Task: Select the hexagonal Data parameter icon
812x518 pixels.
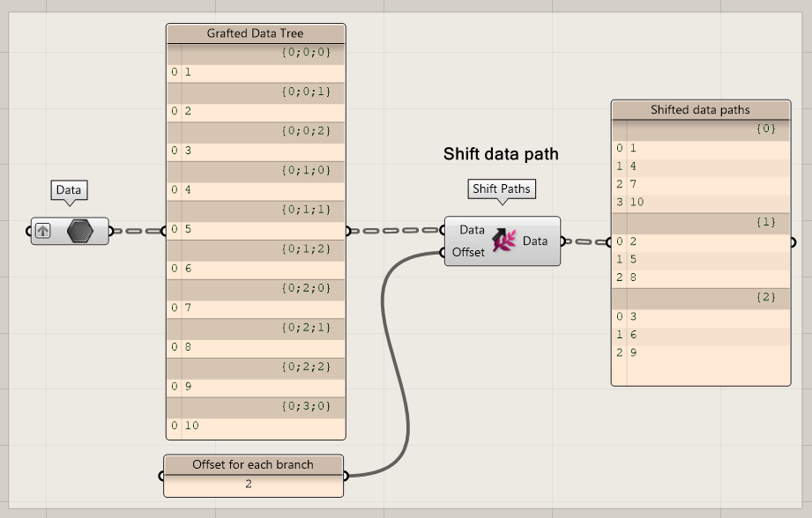Action: coord(78,232)
